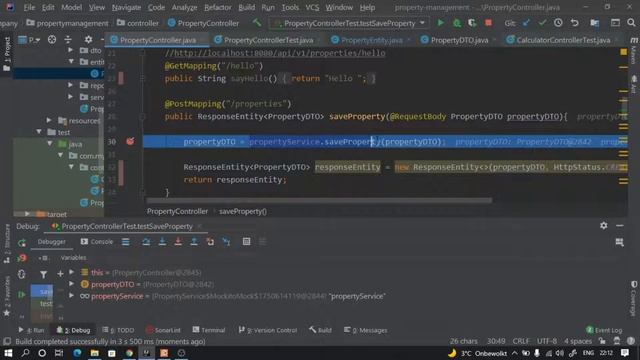The image size is (640, 360).
Task: Expand the dto folder in Project tree
Action: (70, 50)
